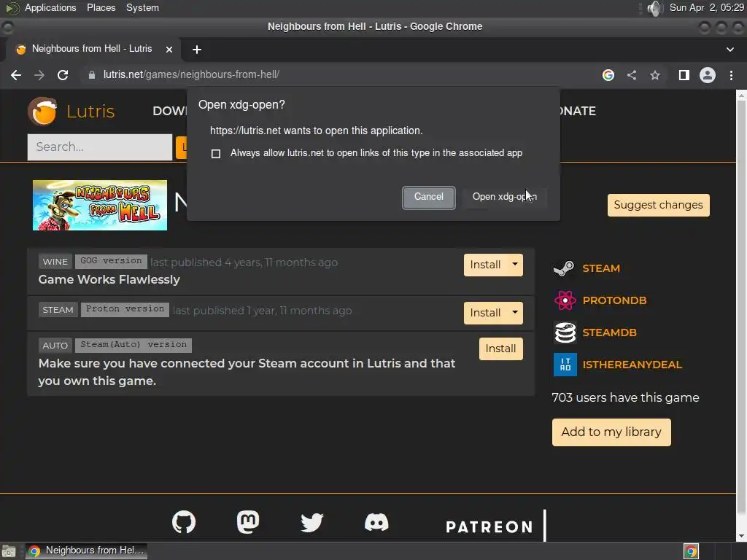Click the 'Proton version' label
The image size is (747, 560).
click(x=125, y=309)
